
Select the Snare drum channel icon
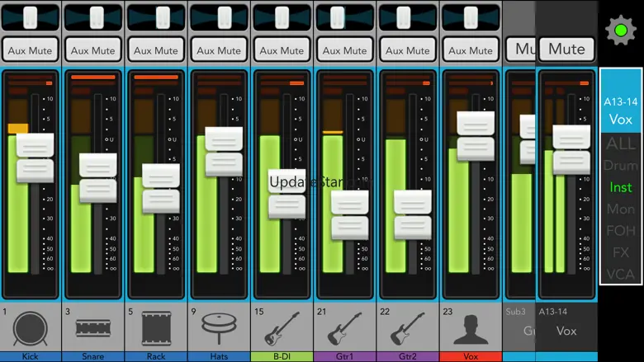pyautogui.click(x=93, y=328)
